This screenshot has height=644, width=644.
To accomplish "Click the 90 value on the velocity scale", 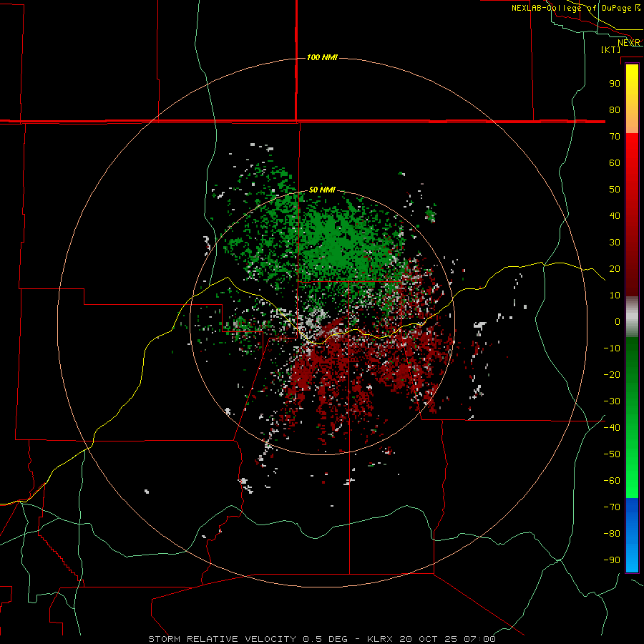I will coord(615,84).
